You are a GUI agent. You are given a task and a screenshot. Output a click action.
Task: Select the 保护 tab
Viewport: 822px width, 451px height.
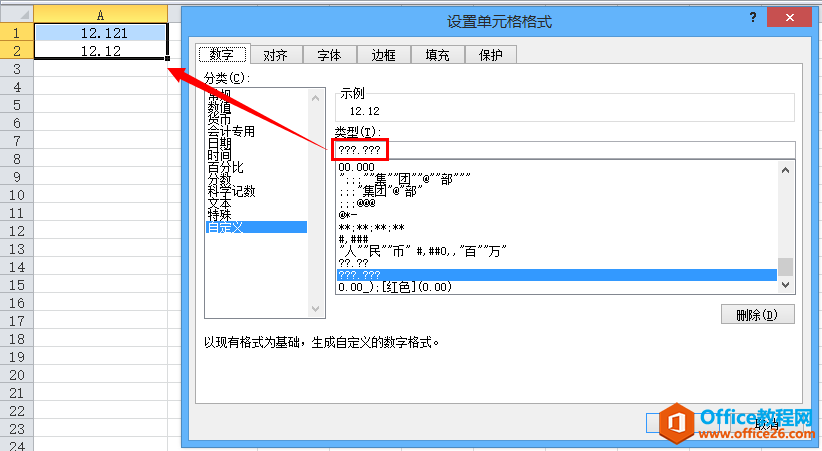491,55
